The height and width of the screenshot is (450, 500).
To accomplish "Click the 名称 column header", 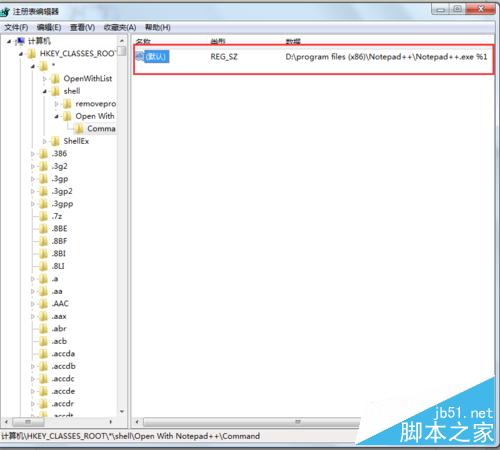I will (x=143, y=42).
